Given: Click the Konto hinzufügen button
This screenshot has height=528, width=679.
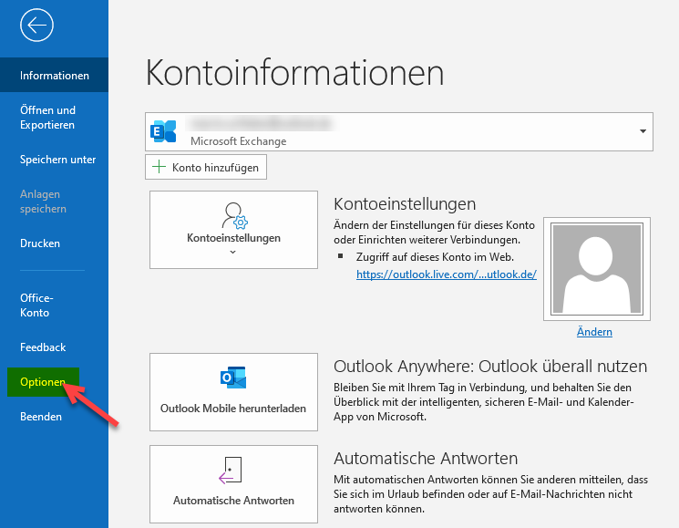Looking at the screenshot, I should point(206,167).
